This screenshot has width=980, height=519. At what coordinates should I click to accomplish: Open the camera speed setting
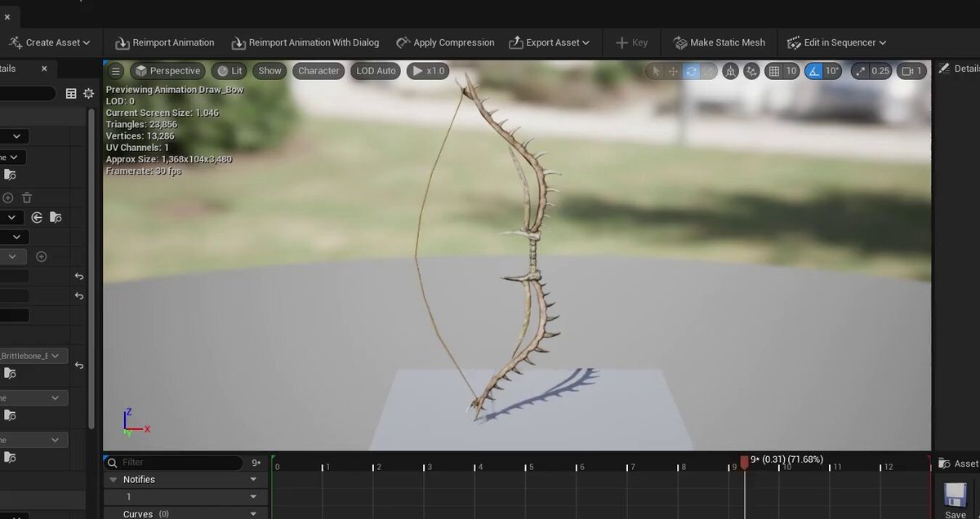pos(912,71)
